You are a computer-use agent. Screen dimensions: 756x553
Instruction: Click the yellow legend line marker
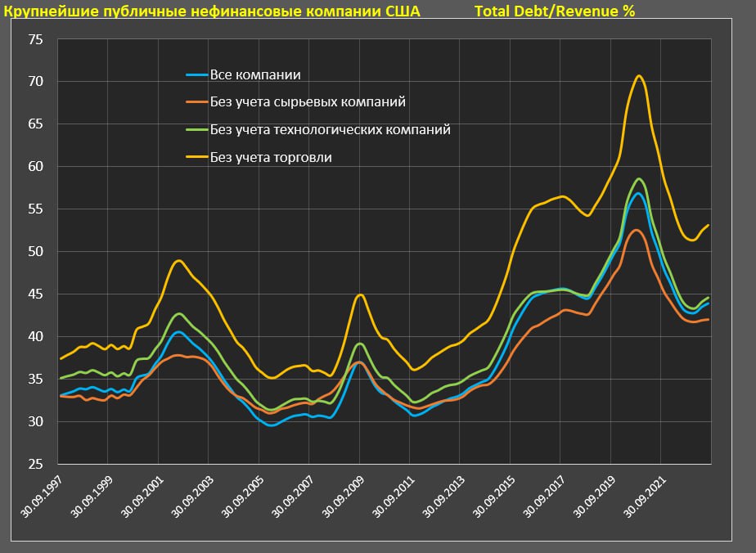(197, 157)
